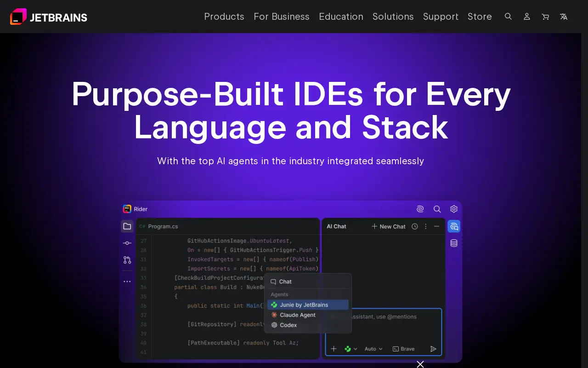Click the Rider search magnifier icon
The image size is (588, 368).
437,209
